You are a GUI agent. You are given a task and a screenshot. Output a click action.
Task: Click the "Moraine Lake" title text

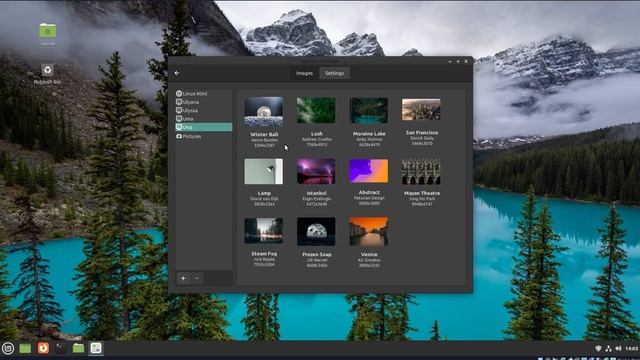(x=369, y=133)
